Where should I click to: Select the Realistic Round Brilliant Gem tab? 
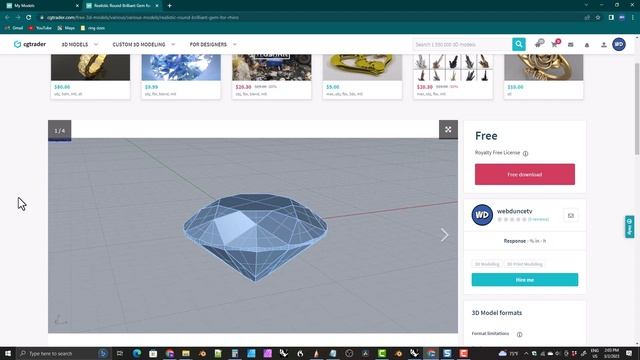[x=122, y=6]
